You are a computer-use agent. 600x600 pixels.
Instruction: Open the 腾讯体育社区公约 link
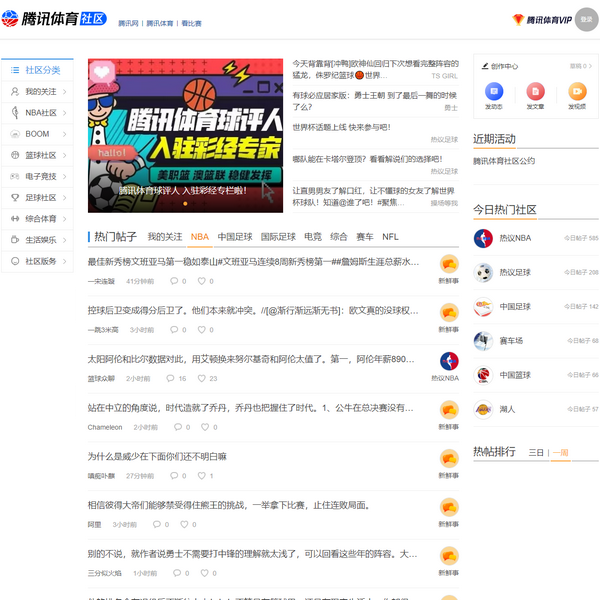pyautogui.click(x=504, y=161)
